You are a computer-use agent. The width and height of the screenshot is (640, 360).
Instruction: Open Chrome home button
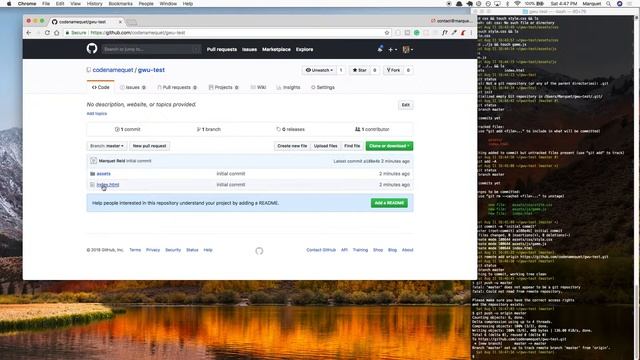57,33
